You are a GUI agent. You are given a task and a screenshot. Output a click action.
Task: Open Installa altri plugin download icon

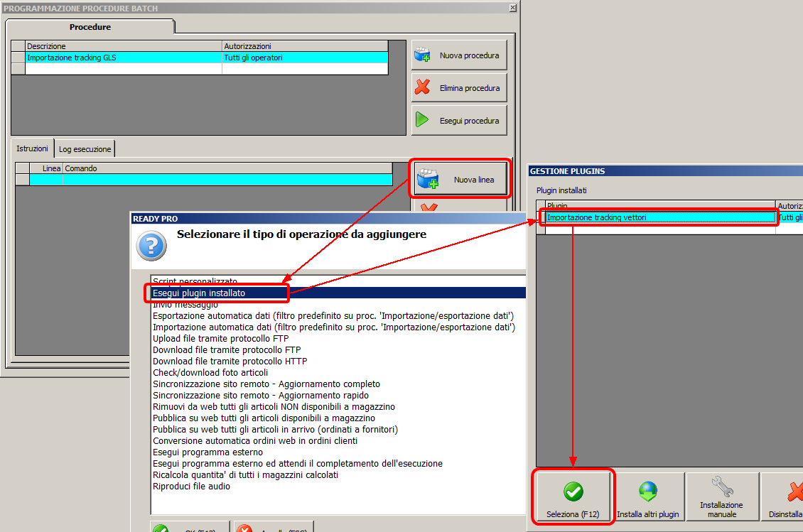[x=647, y=492]
